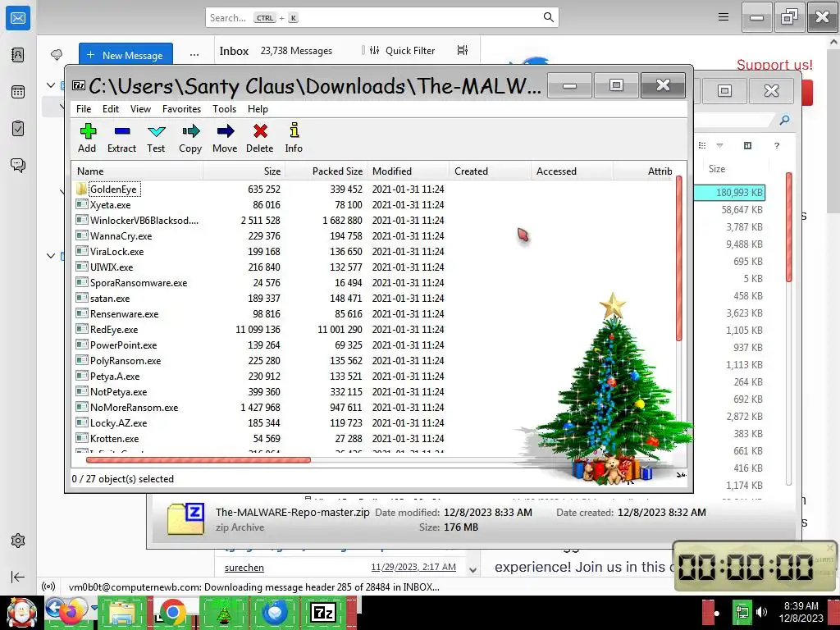
Task: Select Locky.AZ.exe entry
Action: [118, 422]
